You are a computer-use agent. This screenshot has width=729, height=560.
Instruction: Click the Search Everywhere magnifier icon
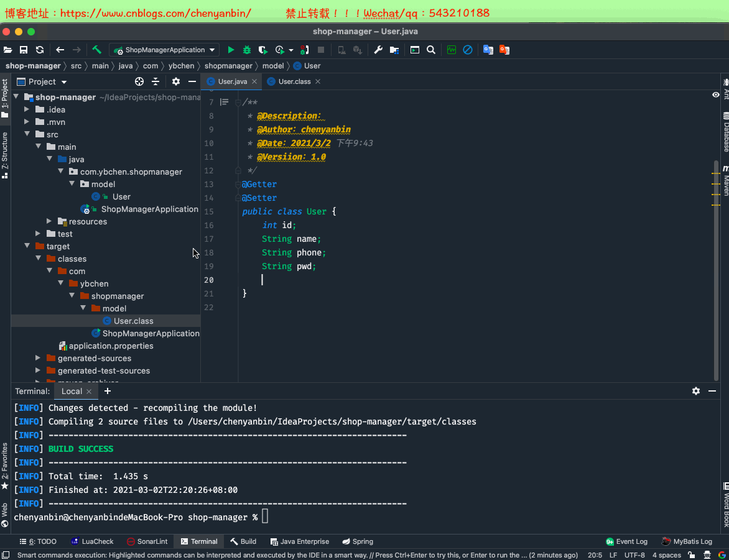point(431,50)
